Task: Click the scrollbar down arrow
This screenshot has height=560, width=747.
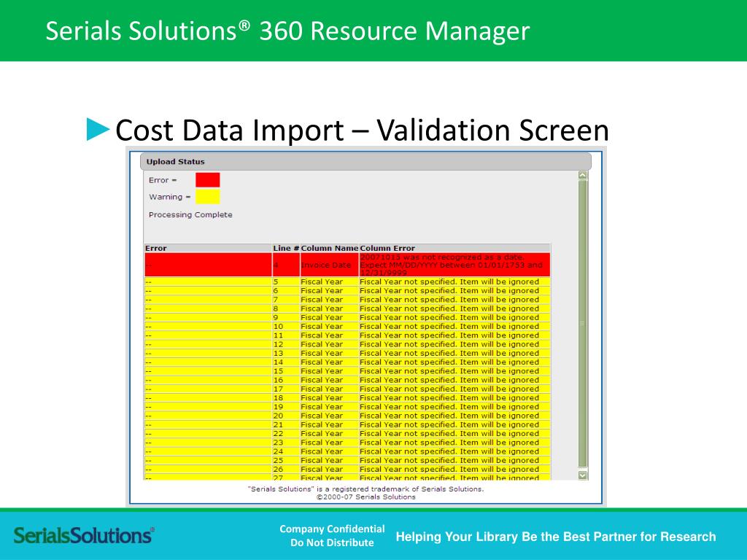Action: [x=583, y=475]
